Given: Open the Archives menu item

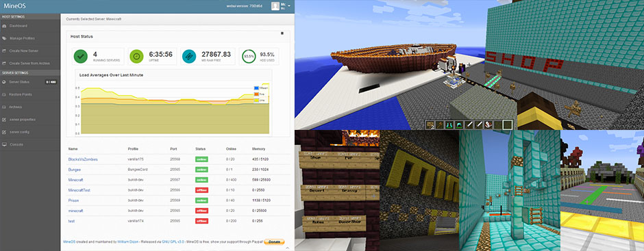Looking at the screenshot, I should [x=16, y=107].
